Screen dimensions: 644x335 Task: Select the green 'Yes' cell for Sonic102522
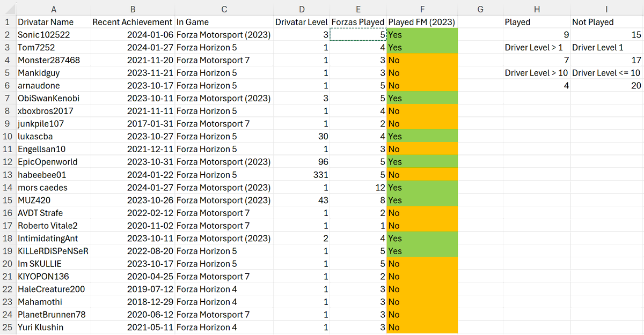coord(422,35)
